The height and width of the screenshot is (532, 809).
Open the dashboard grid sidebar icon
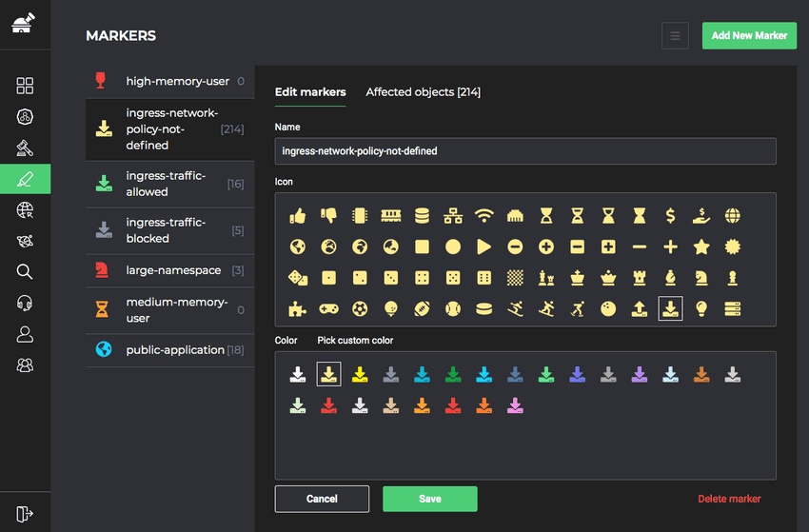tap(25, 86)
